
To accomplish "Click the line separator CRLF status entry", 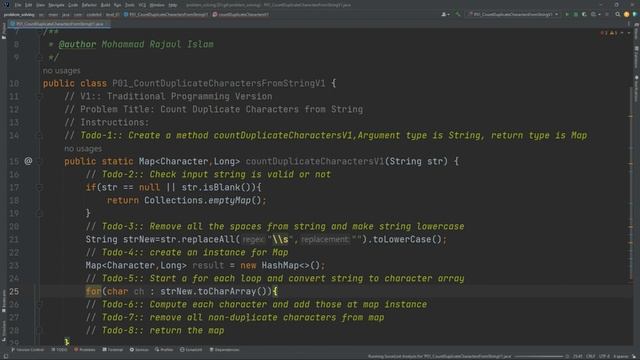I will (x=591, y=356).
